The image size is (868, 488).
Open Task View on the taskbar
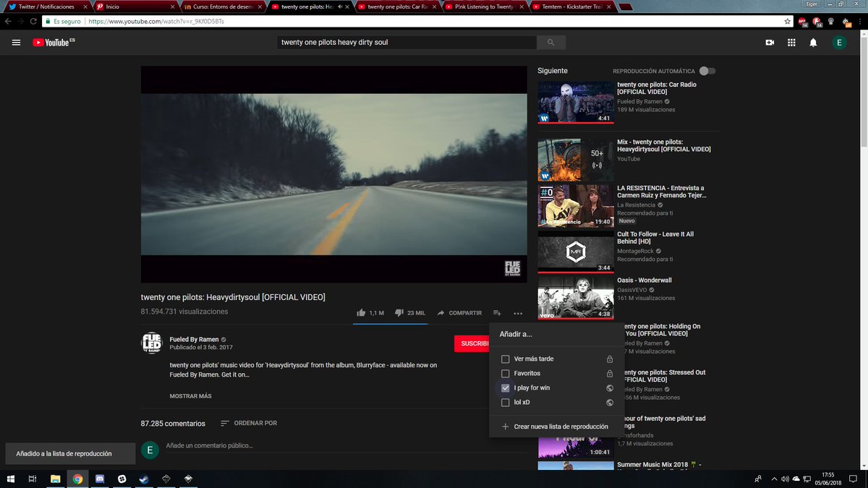pos(33,479)
